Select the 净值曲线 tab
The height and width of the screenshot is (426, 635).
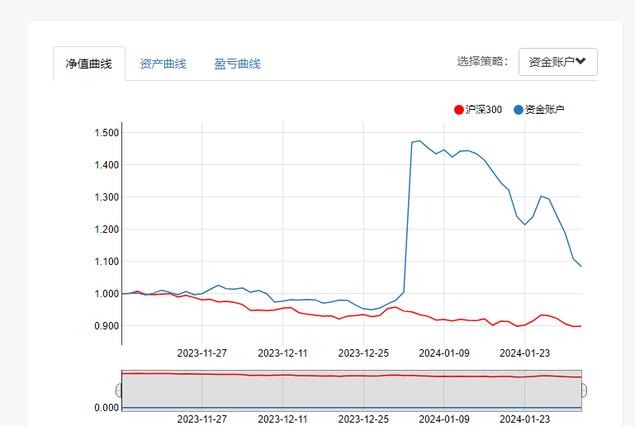88,64
